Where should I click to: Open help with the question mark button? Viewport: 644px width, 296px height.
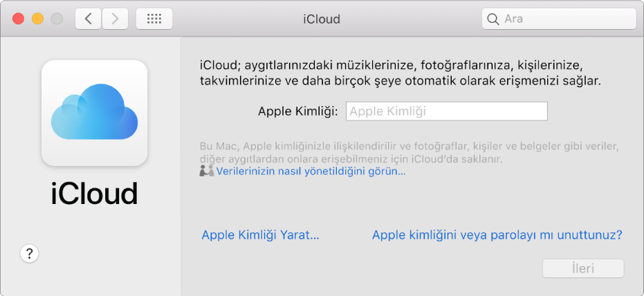[29, 254]
